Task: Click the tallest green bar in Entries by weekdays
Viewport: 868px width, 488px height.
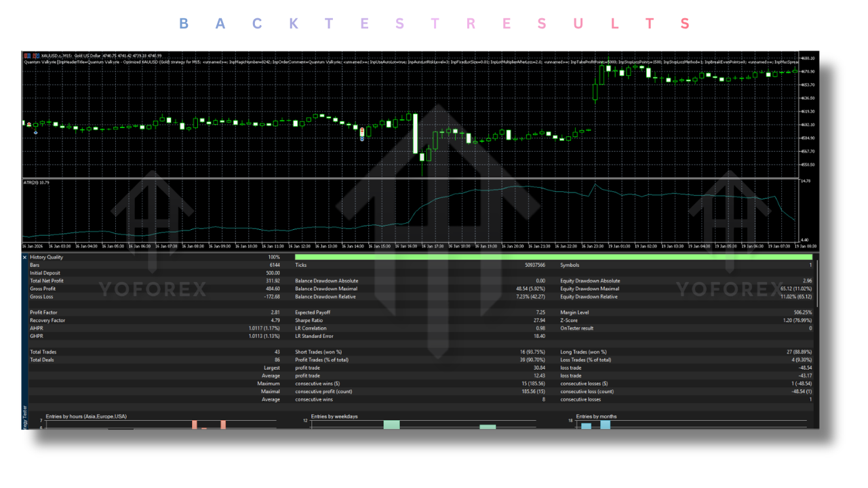Action: click(x=390, y=424)
